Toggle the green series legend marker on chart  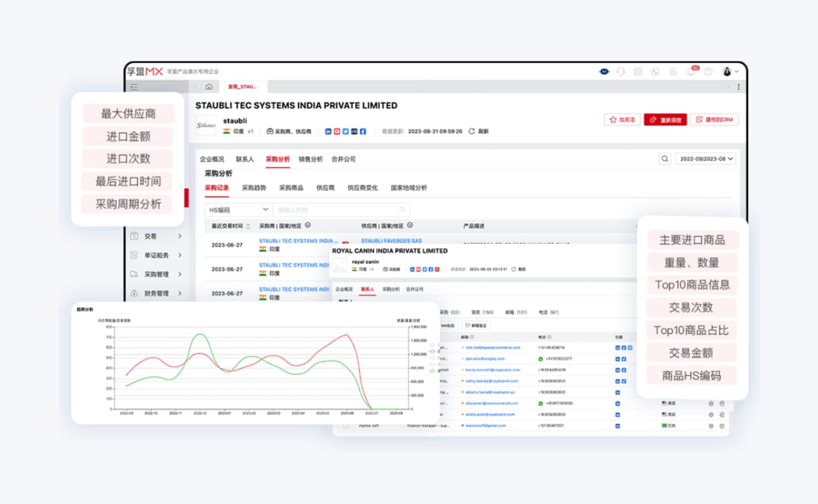point(431,371)
